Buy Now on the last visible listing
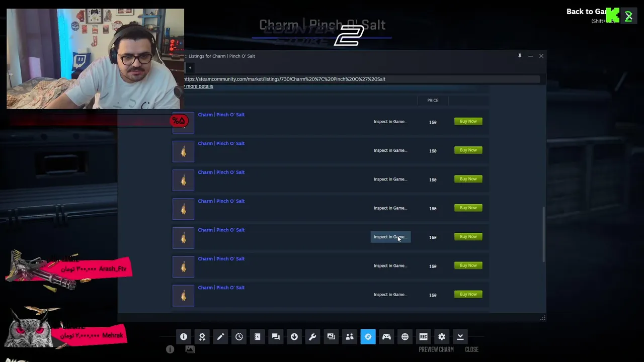The height and width of the screenshot is (362, 644). click(468, 294)
